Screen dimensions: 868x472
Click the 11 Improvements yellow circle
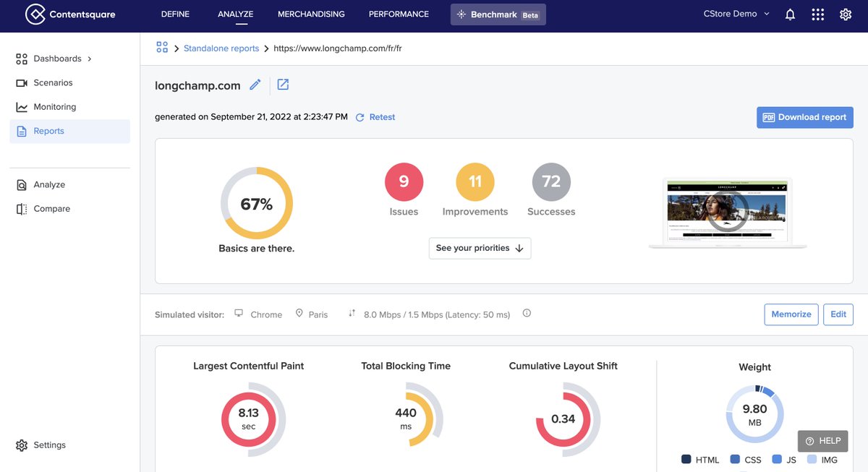(x=475, y=181)
